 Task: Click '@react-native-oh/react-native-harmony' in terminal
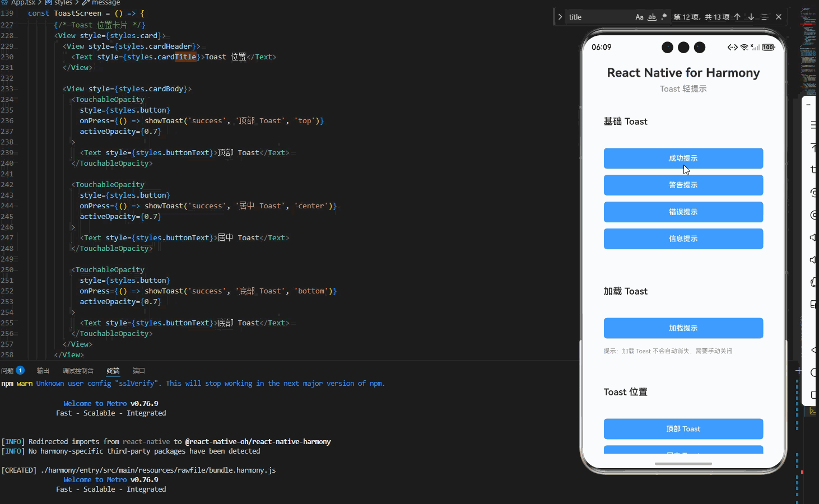coord(258,442)
